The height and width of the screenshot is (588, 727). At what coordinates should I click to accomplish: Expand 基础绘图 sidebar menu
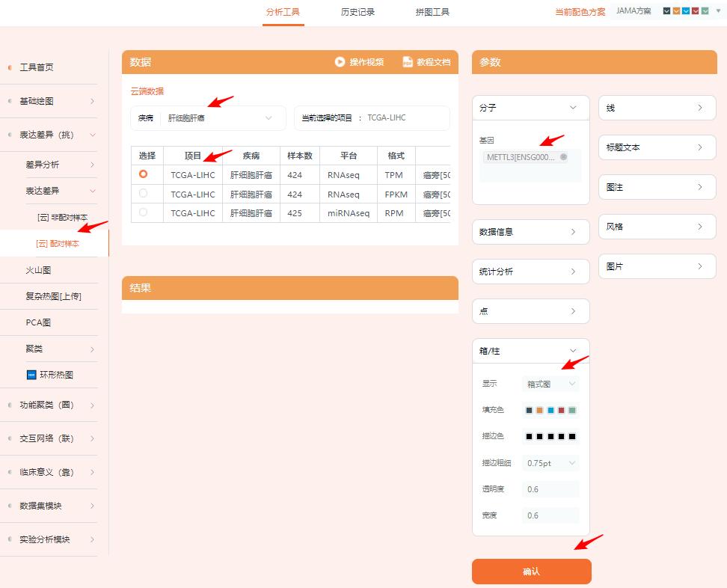[x=49, y=101]
